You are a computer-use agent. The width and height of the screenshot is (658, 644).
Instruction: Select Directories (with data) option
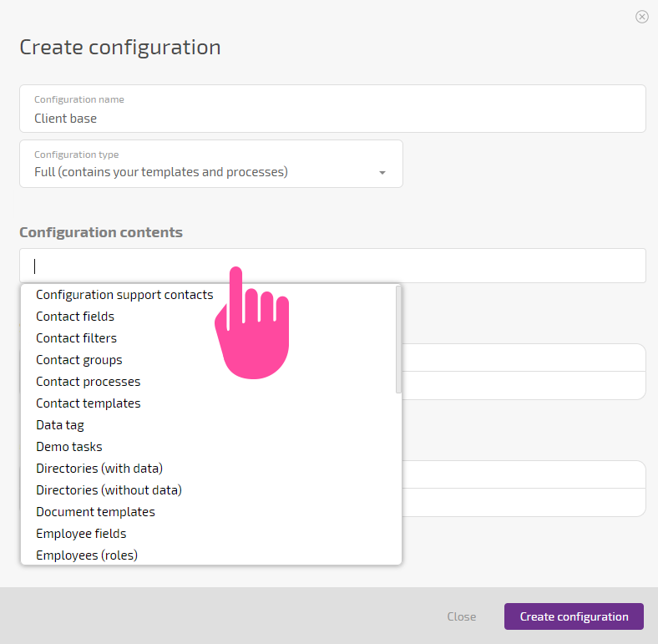[99, 469]
